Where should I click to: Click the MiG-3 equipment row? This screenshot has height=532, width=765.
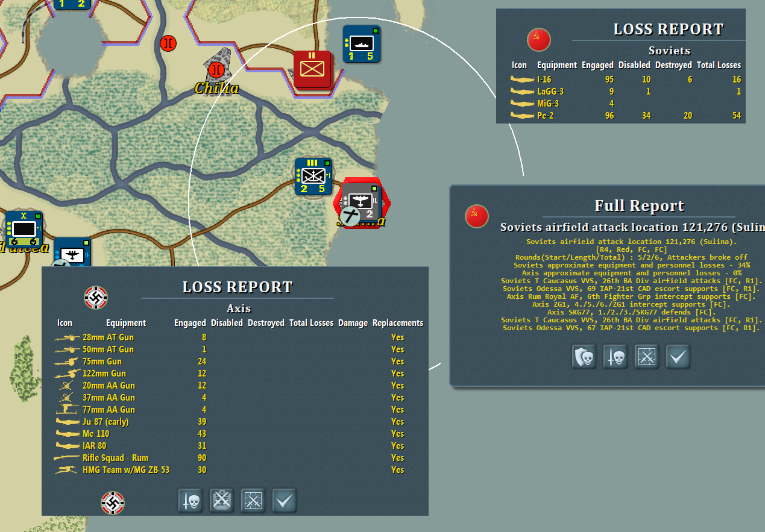(625, 104)
